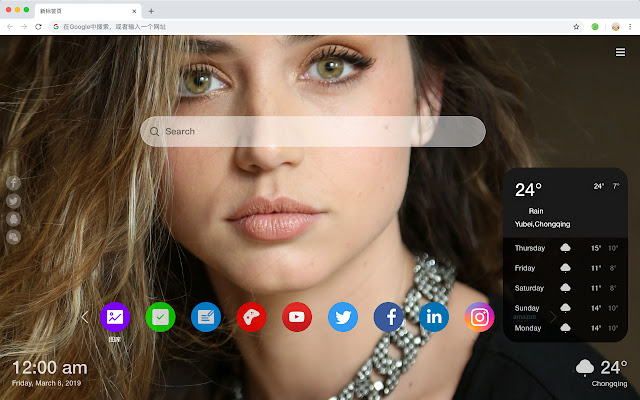Click the 24° Chongqing weather summary
Viewport: 640px width, 400px height.
603,371
